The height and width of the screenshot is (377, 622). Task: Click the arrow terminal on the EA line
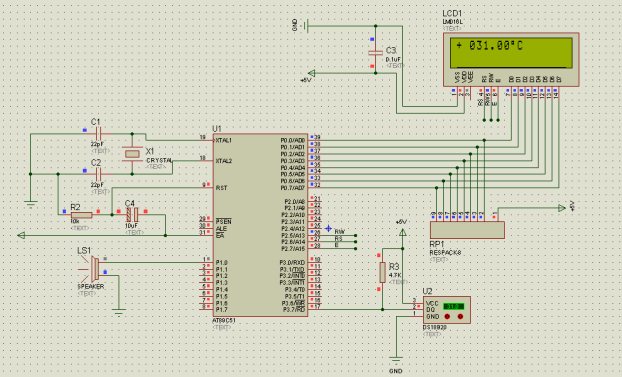21,236
